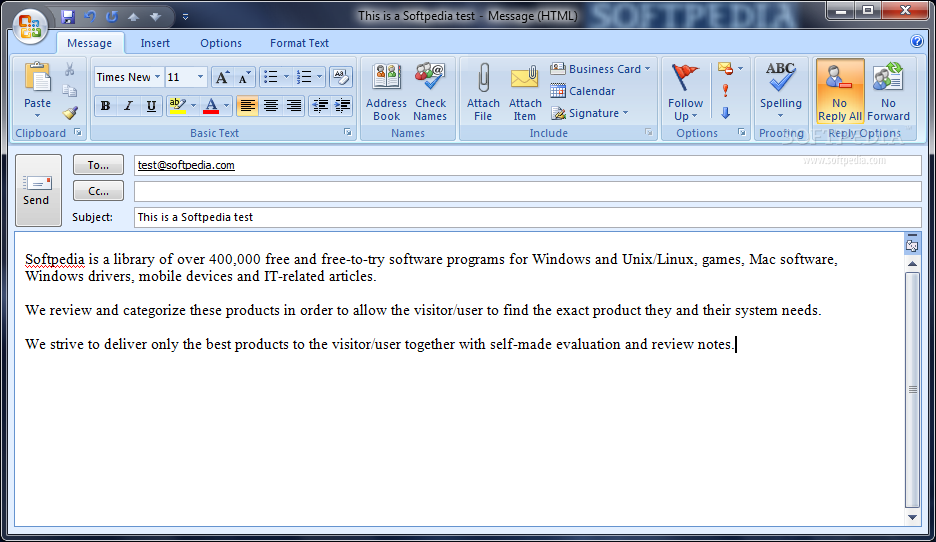Decrease paragraph indent

(320, 106)
